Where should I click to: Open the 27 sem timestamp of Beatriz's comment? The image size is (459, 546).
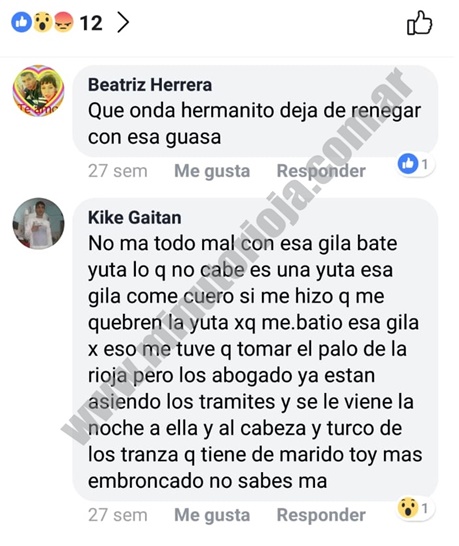click(x=118, y=171)
